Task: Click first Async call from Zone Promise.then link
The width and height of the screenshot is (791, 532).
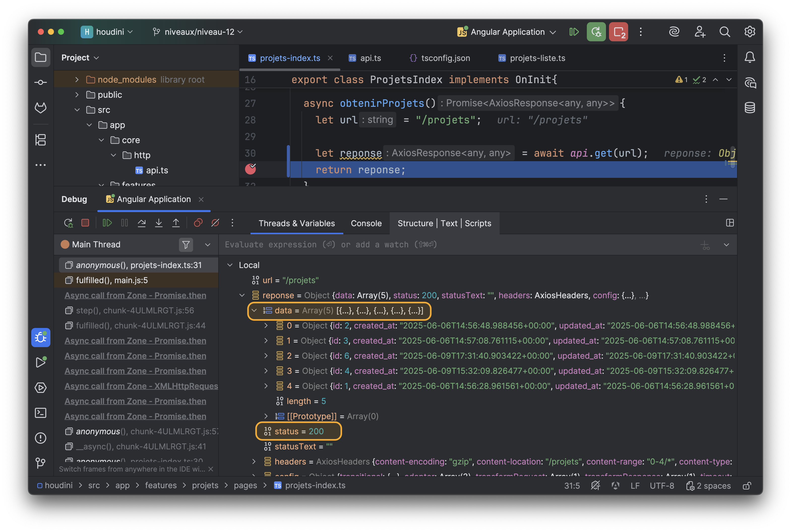Action: click(135, 295)
